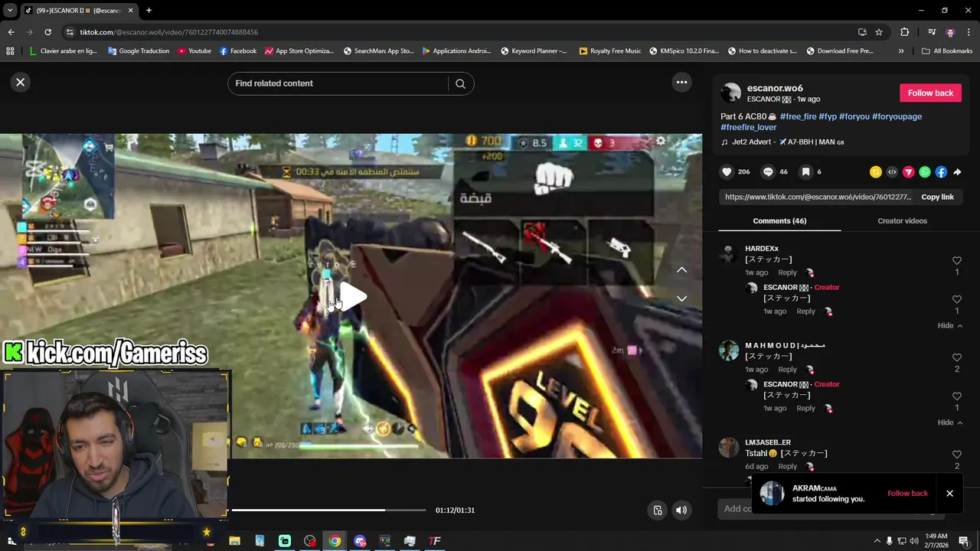Dismiss the AKRAM follow notification
Image resolution: width=980 pixels, height=551 pixels.
pyautogui.click(x=949, y=493)
